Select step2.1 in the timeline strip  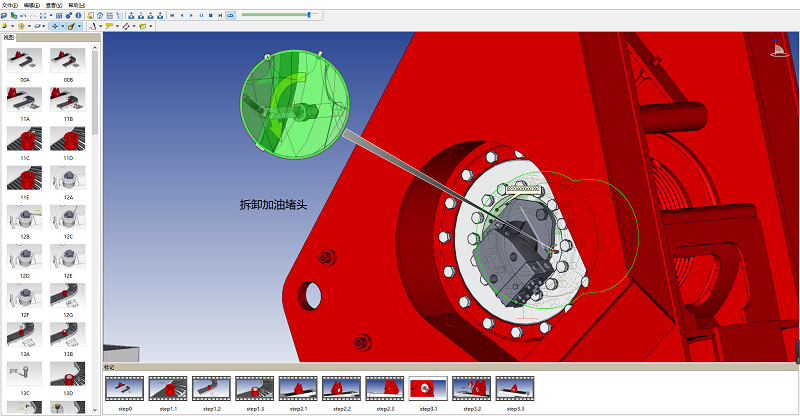click(297, 389)
